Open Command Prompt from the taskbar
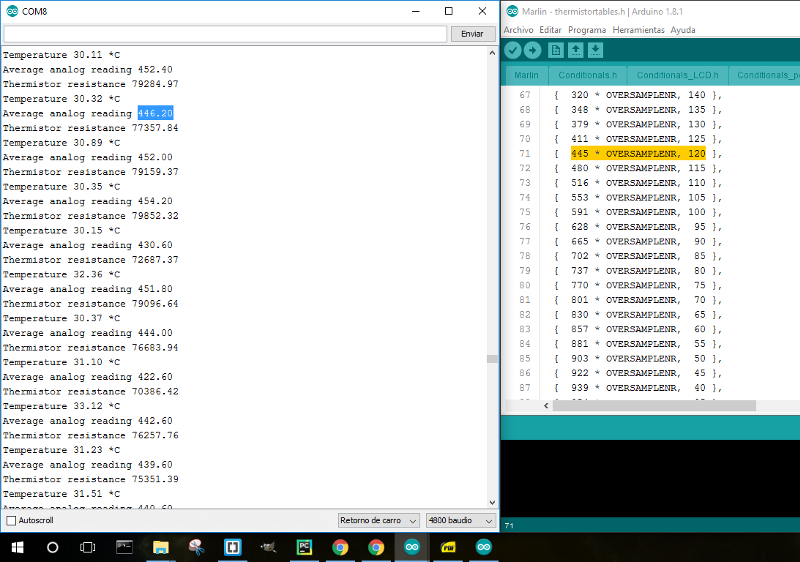Viewport: 800px width, 562px height. click(x=124, y=547)
